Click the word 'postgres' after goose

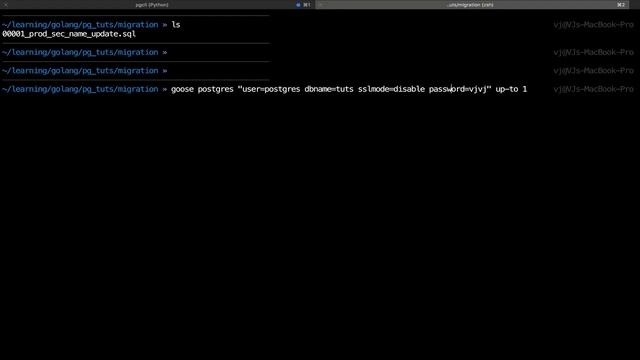[x=216, y=89]
